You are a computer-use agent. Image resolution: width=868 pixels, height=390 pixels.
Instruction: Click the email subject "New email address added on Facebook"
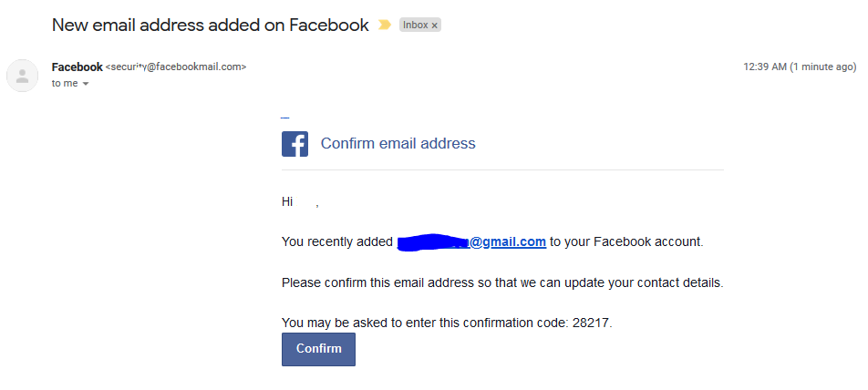tap(211, 25)
